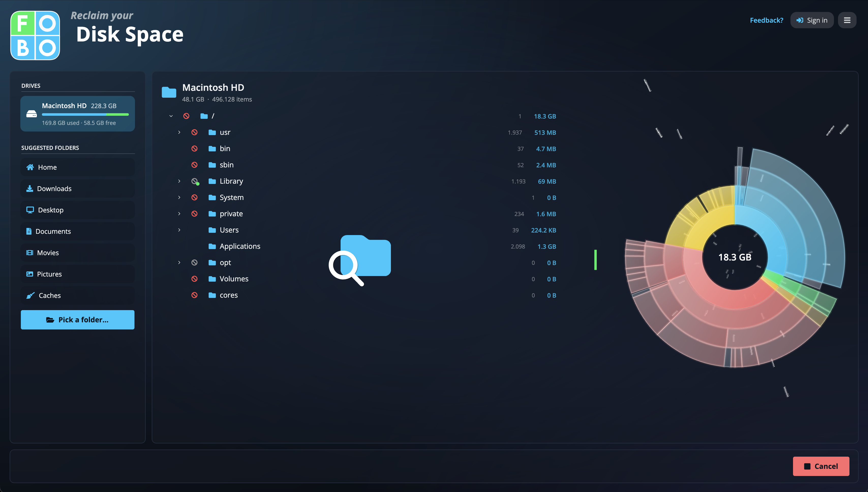This screenshot has height=492, width=868.
Task: Expand the usr folder
Action: point(179,133)
